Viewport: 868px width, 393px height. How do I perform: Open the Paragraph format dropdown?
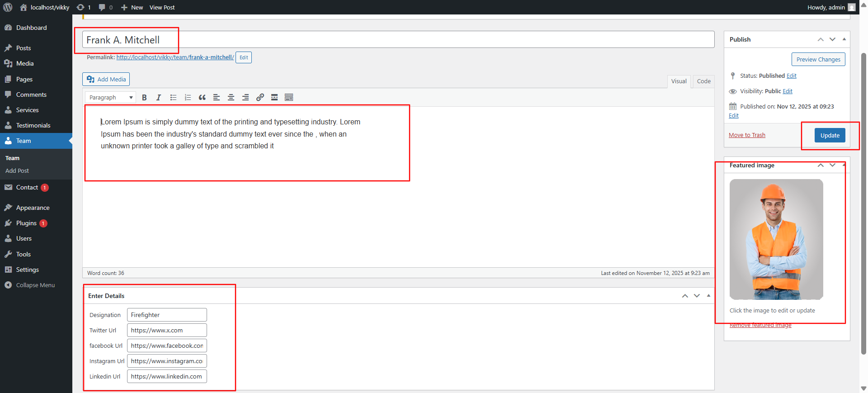pyautogui.click(x=110, y=98)
